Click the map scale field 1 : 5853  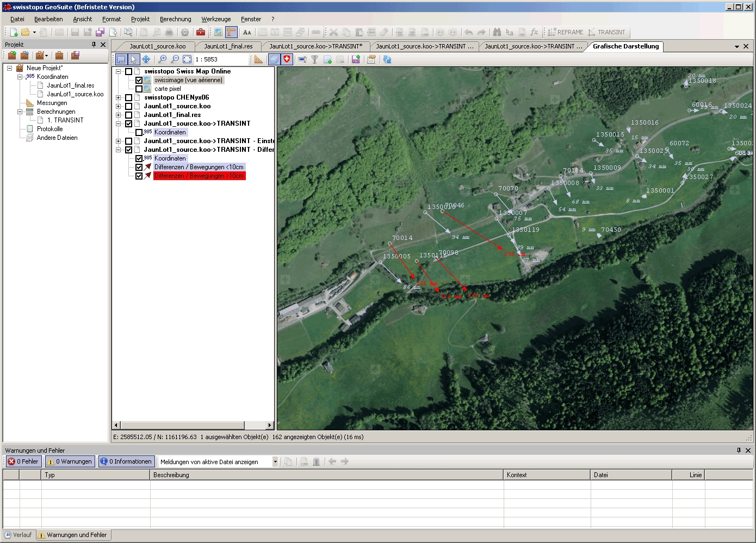pos(220,59)
